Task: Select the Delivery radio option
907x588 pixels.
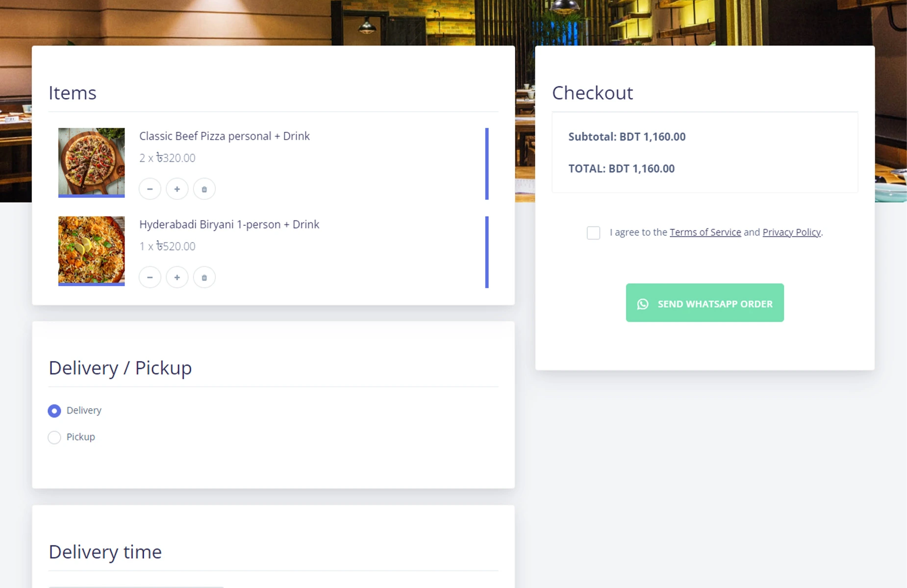Action: (x=54, y=411)
